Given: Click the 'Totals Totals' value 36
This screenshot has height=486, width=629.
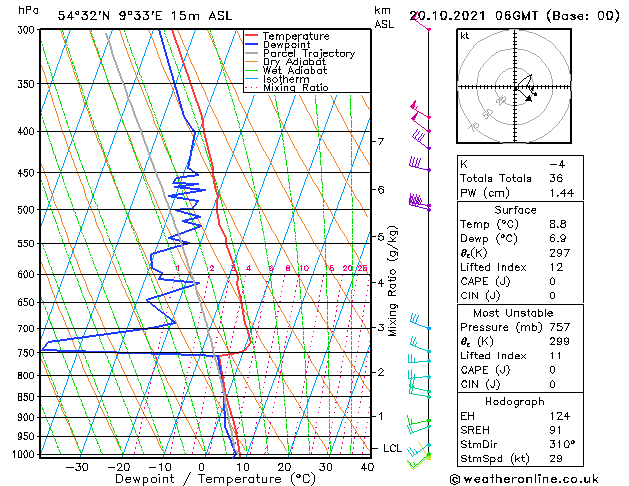Looking at the screenshot, I should (x=556, y=178).
